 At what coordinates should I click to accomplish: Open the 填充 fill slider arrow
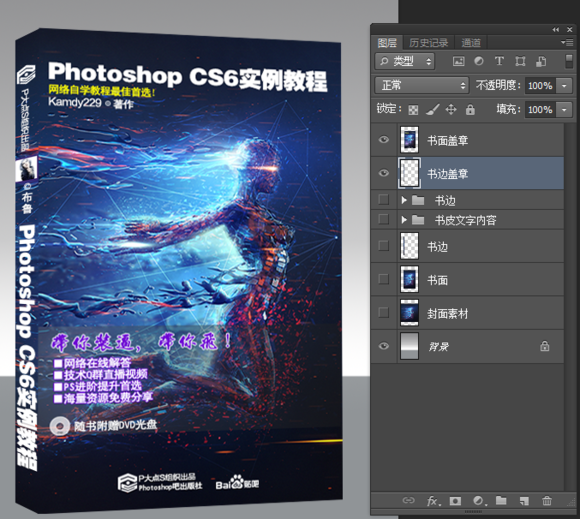coord(564,110)
